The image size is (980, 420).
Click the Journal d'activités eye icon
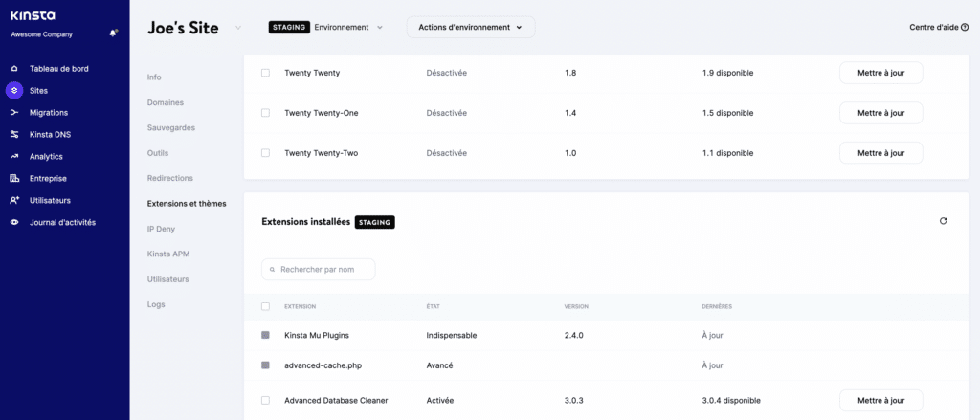click(x=14, y=223)
